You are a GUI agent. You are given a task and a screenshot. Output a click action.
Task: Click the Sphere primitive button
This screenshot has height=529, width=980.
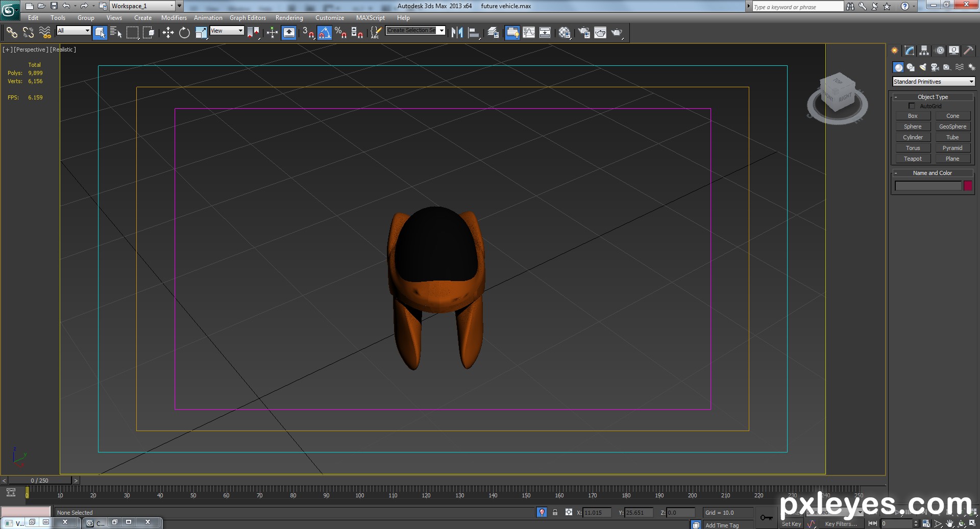coord(913,127)
